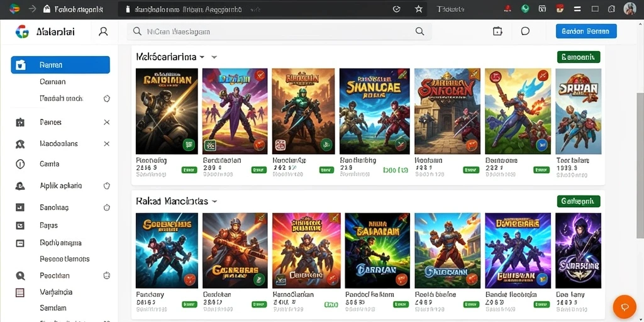
Task: Open the first game thumbnail in top row
Action: coord(167,111)
